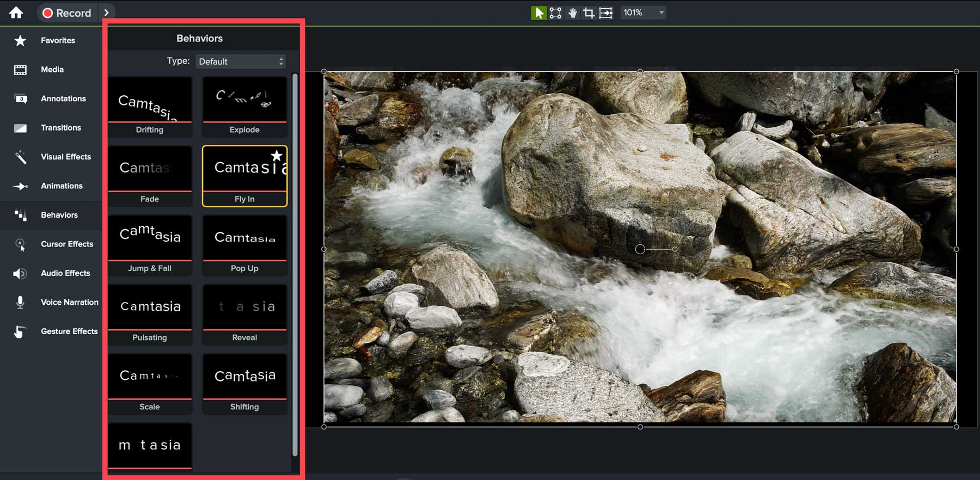Open the Visual Effects wand icon
This screenshot has height=480, width=980.
click(20, 157)
